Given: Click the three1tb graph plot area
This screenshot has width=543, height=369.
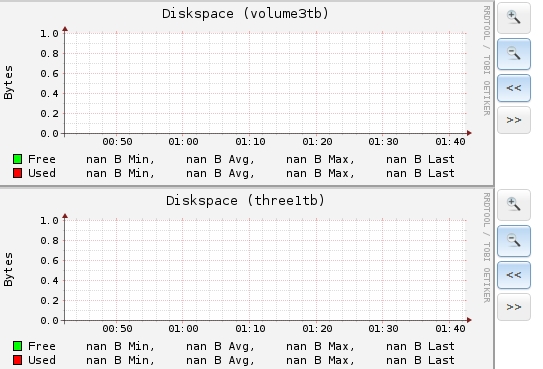Looking at the screenshot, I should point(266,270).
